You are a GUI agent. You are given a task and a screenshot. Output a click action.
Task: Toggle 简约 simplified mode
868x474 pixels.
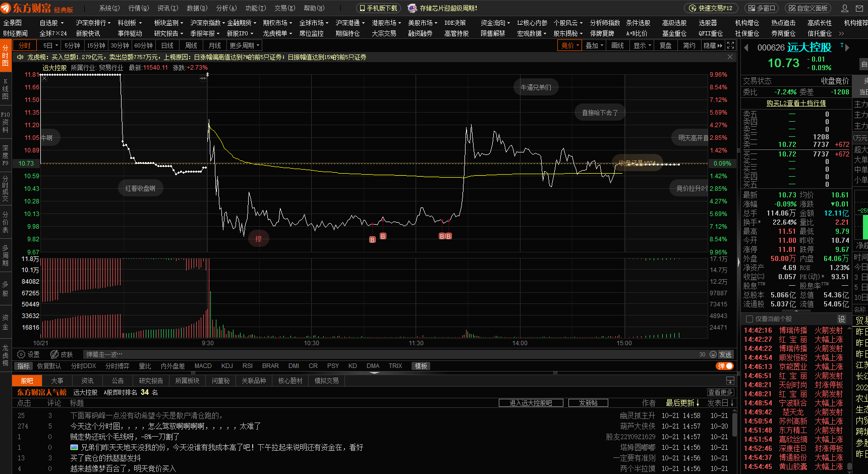point(689,45)
